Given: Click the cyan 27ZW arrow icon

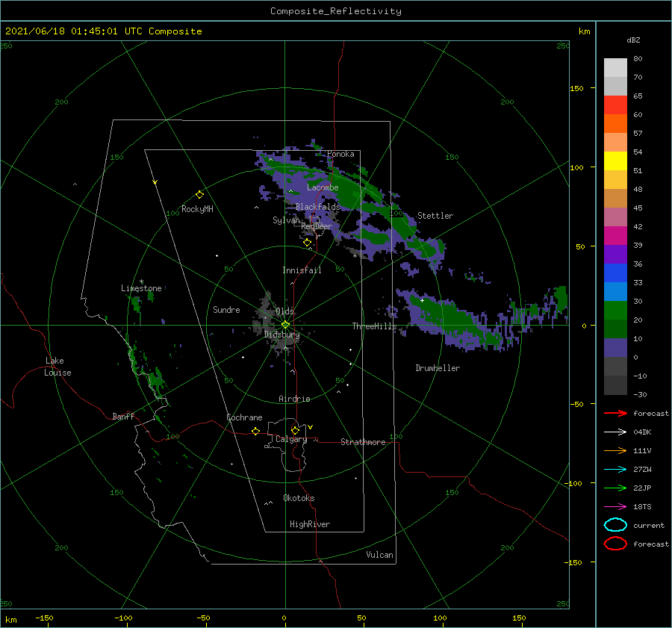Looking at the screenshot, I should click(615, 469).
